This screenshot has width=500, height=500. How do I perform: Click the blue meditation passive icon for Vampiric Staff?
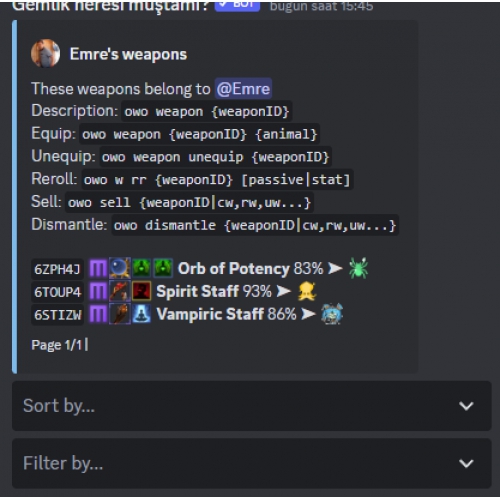(142, 314)
